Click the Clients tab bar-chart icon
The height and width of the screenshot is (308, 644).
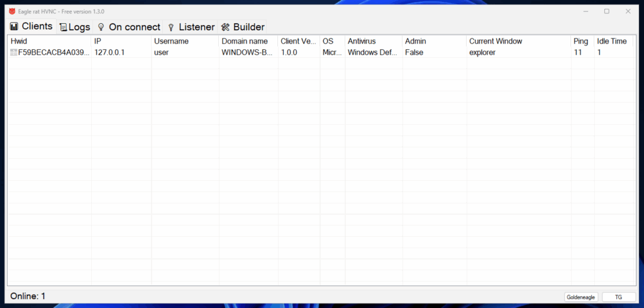pyautogui.click(x=14, y=27)
